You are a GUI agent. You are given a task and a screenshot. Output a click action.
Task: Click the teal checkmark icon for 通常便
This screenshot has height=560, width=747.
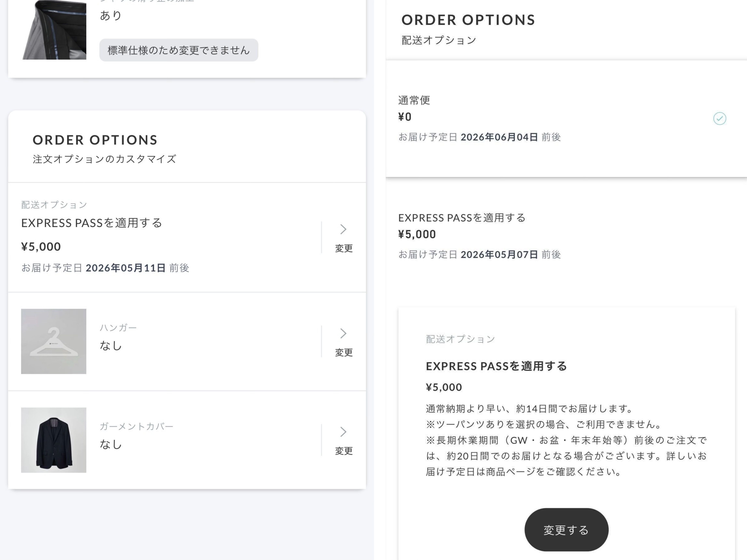(719, 118)
